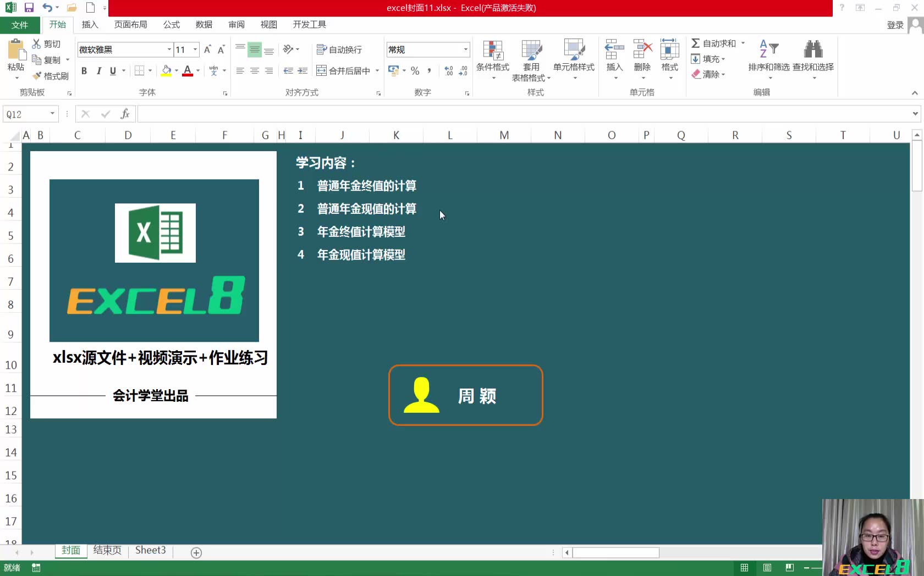The height and width of the screenshot is (576, 924).
Task: Switch to the 公式 Formulas tab
Action: pyautogui.click(x=172, y=25)
